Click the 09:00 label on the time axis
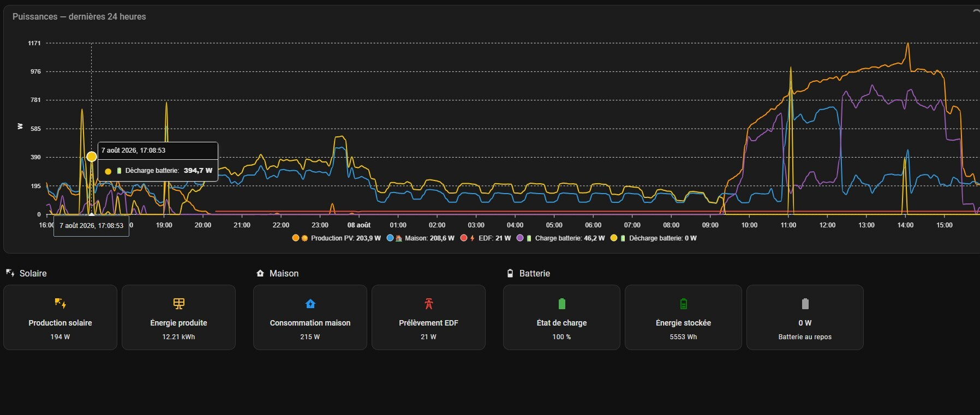This screenshot has height=415, width=980. coord(710,225)
